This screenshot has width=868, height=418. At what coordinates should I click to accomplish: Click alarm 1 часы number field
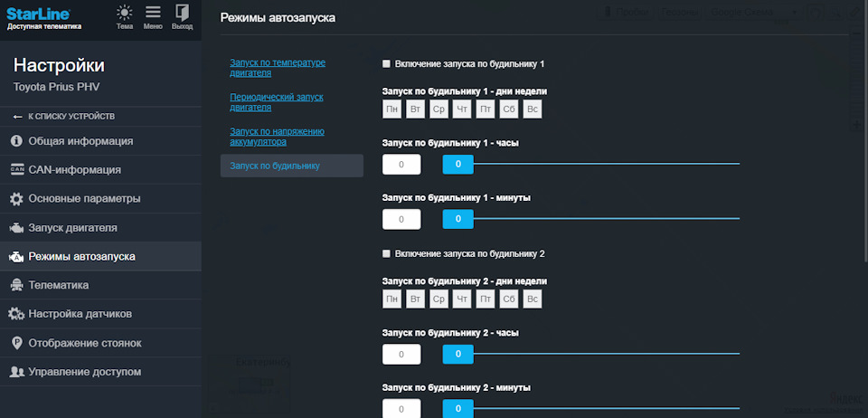click(x=401, y=165)
